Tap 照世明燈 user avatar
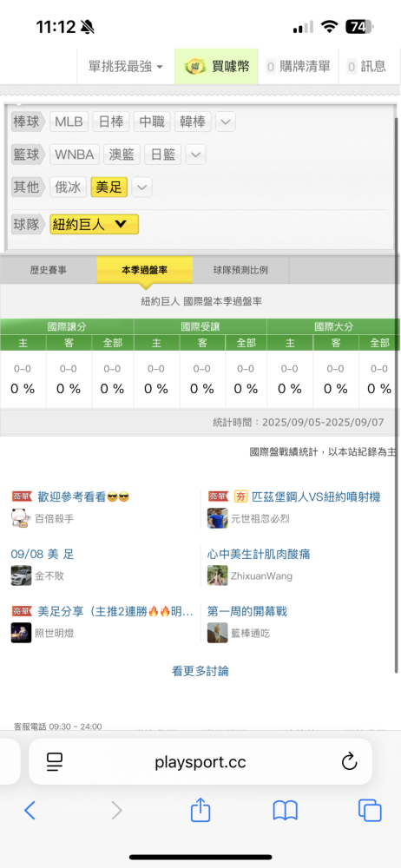 [x=21, y=633]
